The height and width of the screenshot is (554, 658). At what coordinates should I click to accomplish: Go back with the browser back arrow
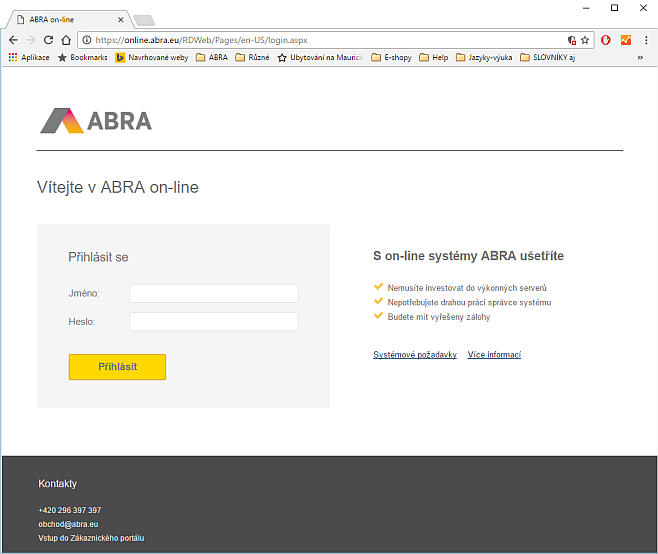[13, 40]
